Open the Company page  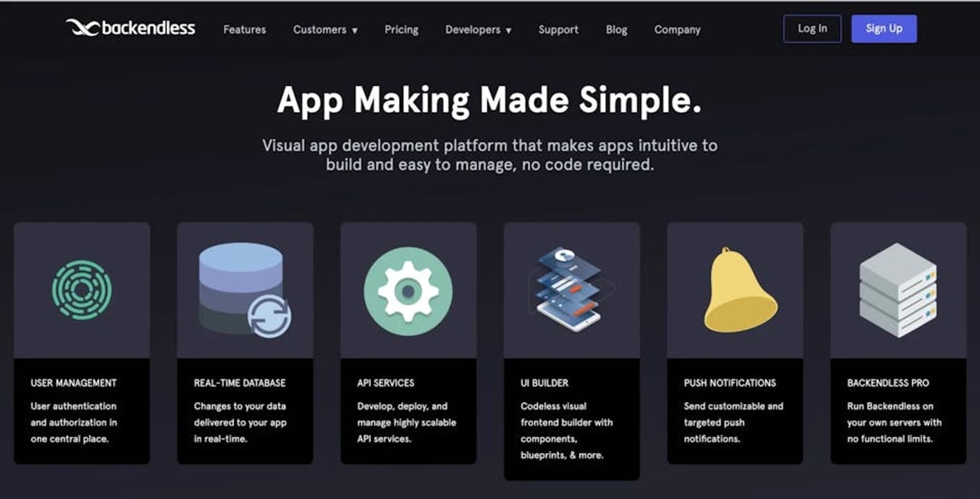[x=677, y=29]
